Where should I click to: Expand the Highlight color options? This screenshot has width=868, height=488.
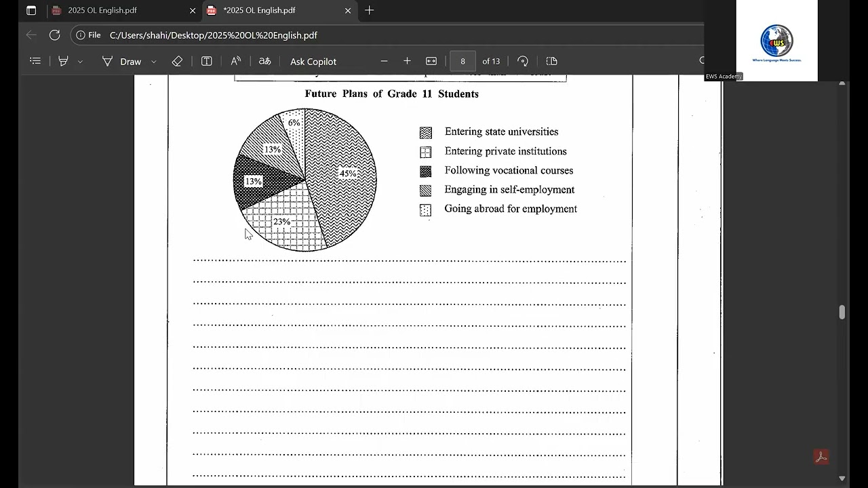[x=80, y=62]
